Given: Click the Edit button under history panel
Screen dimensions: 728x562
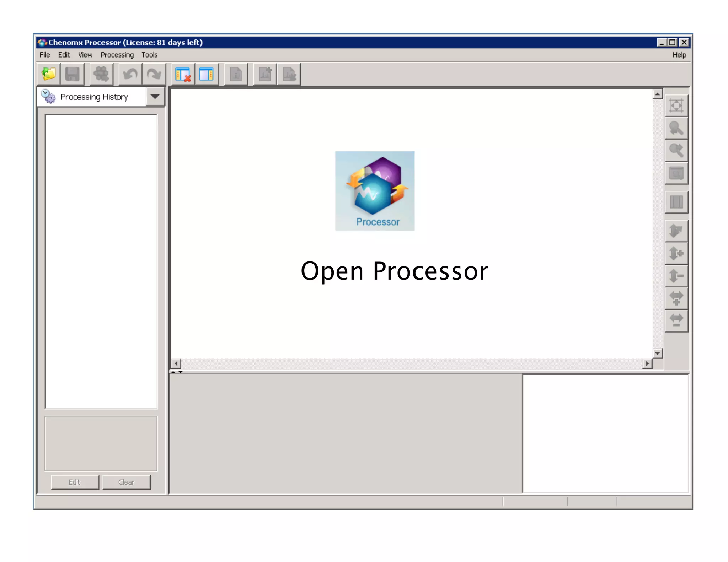Looking at the screenshot, I should click(75, 482).
